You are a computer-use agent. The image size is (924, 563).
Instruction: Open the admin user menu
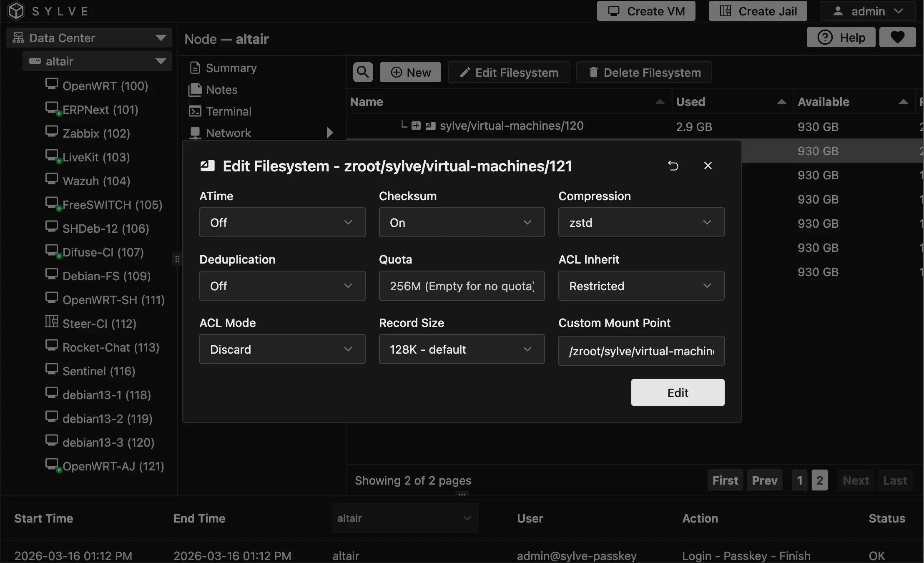tap(868, 11)
